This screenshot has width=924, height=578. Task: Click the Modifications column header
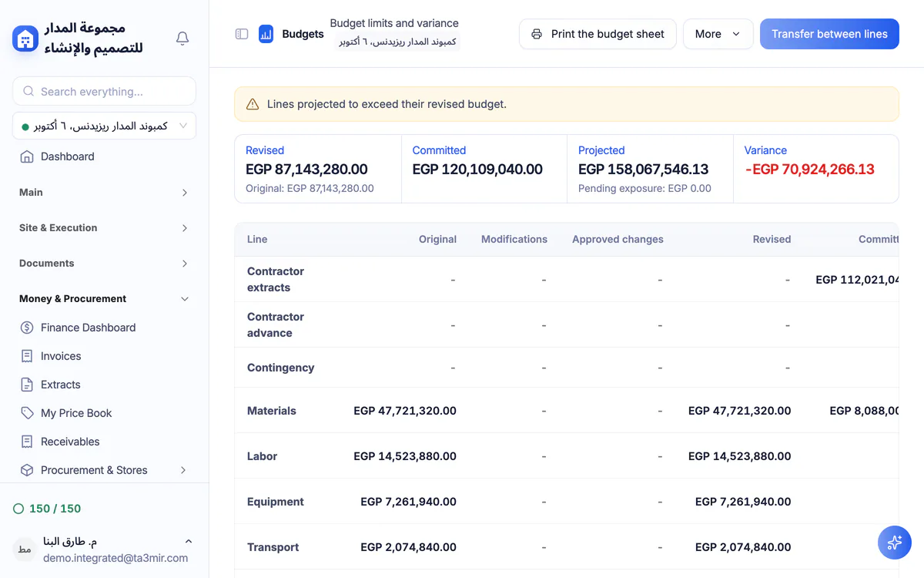514,239
